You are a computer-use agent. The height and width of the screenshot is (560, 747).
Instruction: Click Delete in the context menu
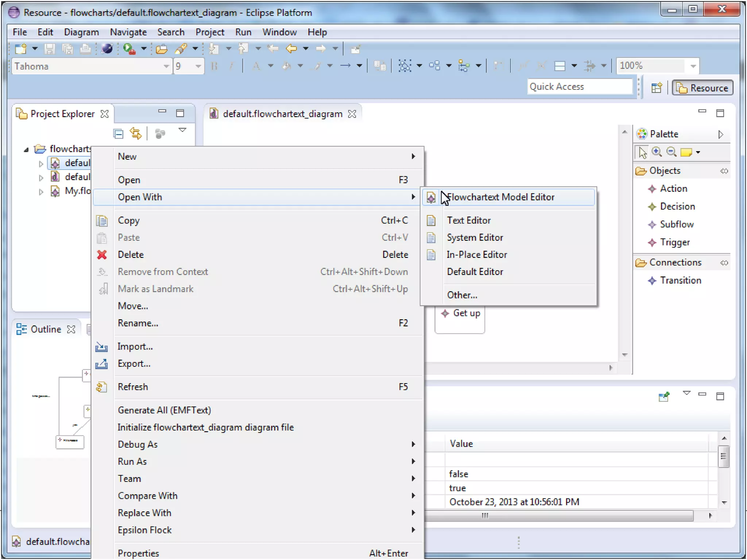click(x=131, y=255)
